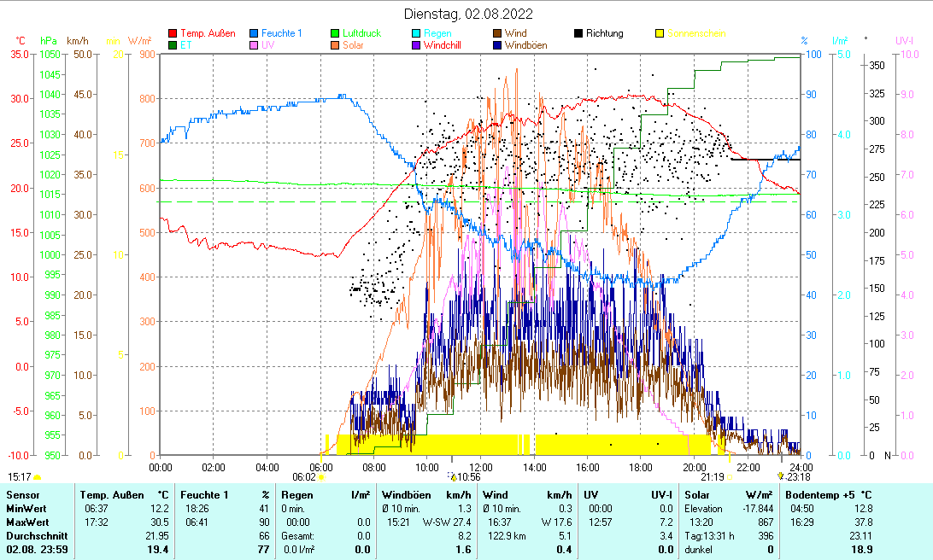933x560 pixels.
Task: Click the 'W-SW 27.4' gust maximum value
Action: pyautogui.click(x=447, y=522)
